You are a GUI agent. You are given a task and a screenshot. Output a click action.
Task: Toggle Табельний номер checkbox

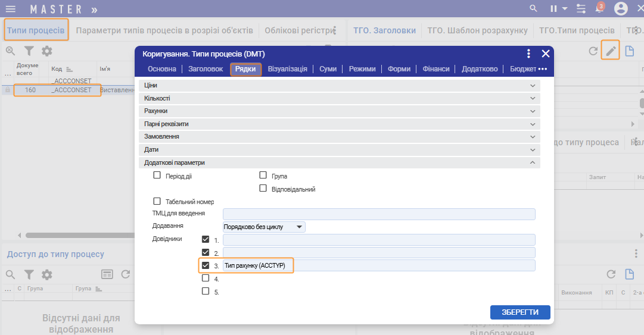[x=157, y=201]
